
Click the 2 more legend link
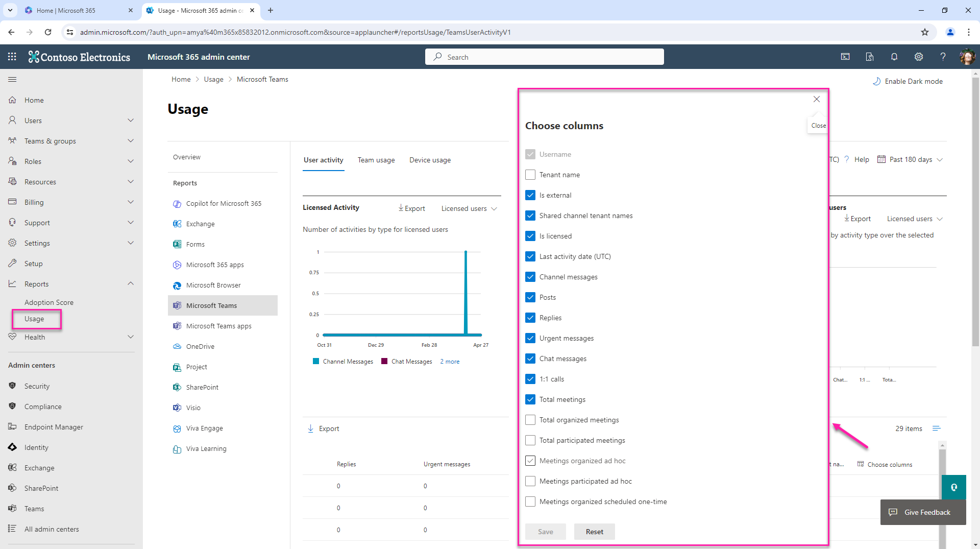point(450,362)
